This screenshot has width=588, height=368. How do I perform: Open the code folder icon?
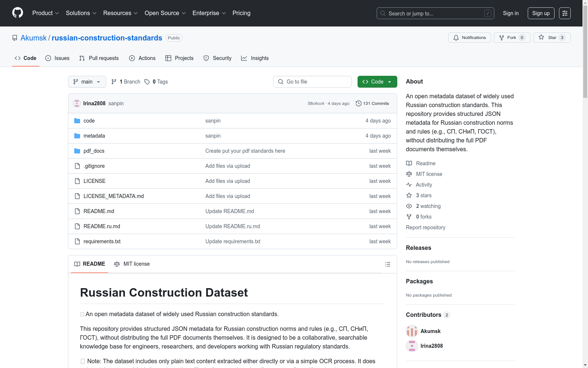[x=77, y=121]
